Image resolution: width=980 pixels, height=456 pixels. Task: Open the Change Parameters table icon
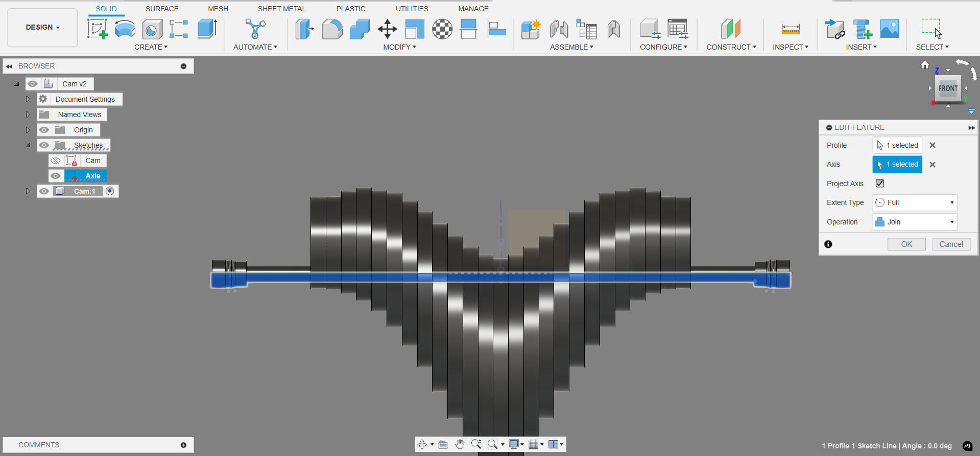[587, 29]
